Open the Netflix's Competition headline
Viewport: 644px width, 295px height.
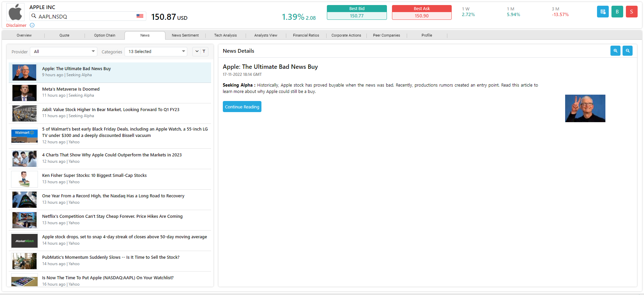coord(112,216)
